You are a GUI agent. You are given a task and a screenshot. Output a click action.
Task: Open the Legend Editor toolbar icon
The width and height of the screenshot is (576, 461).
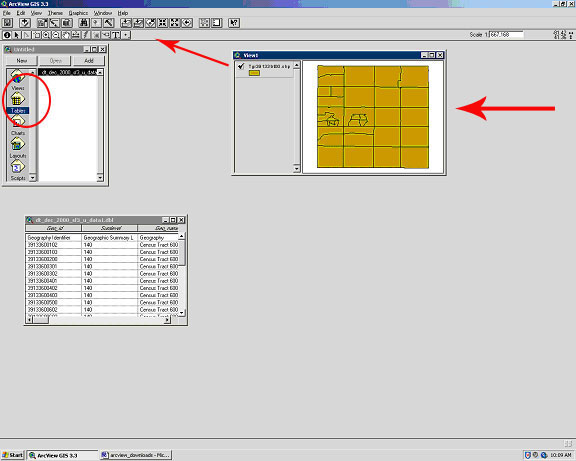[x=54, y=23]
